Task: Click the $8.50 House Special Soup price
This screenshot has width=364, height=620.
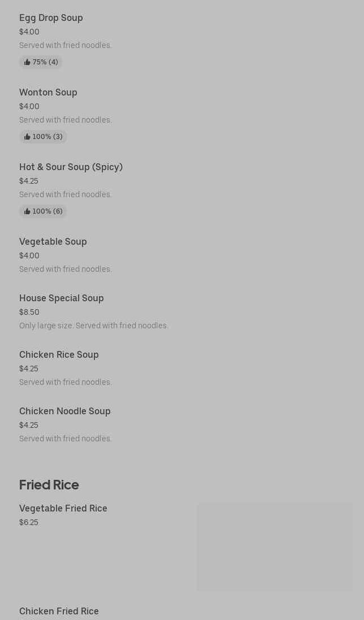Action: click(x=29, y=312)
